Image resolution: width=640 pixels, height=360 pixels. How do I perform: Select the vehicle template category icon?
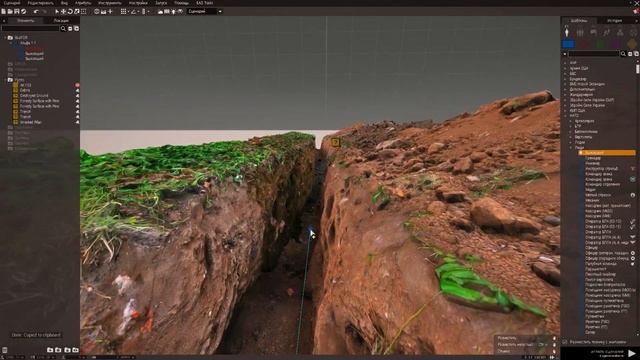pyautogui.click(x=593, y=32)
